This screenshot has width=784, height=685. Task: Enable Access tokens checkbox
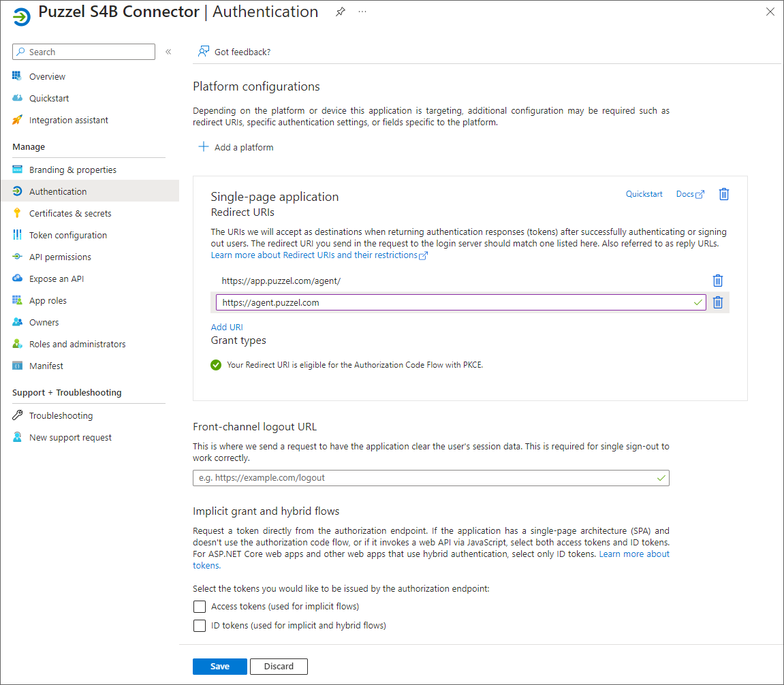pos(200,607)
